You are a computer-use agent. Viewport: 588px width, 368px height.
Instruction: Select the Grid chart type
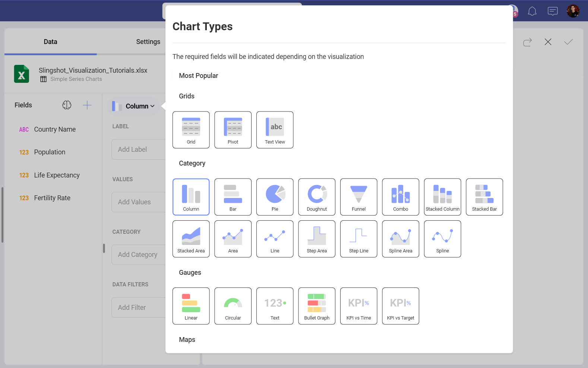[x=191, y=130]
